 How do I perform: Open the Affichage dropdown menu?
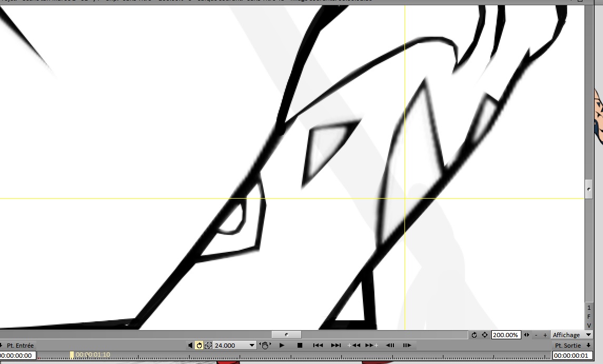pyautogui.click(x=571, y=335)
